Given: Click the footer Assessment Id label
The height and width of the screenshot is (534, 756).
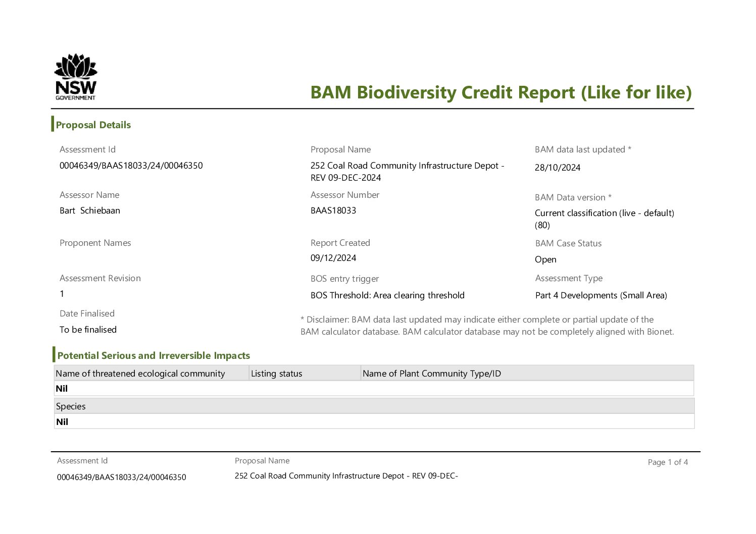Looking at the screenshot, I should coord(82,461).
